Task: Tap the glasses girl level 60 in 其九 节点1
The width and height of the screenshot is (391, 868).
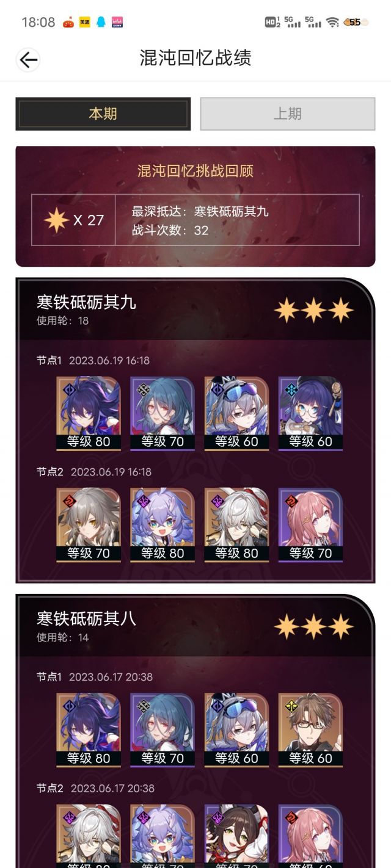Action: (310, 413)
